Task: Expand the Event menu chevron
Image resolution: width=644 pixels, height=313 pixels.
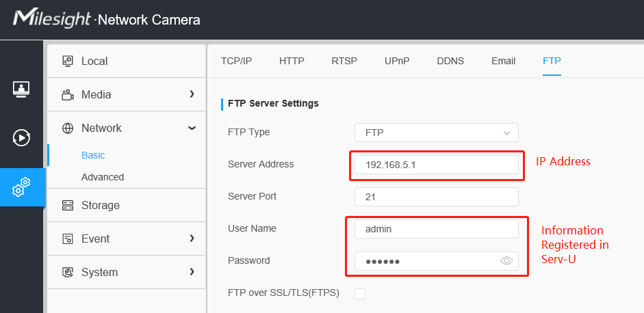Action: [192, 238]
